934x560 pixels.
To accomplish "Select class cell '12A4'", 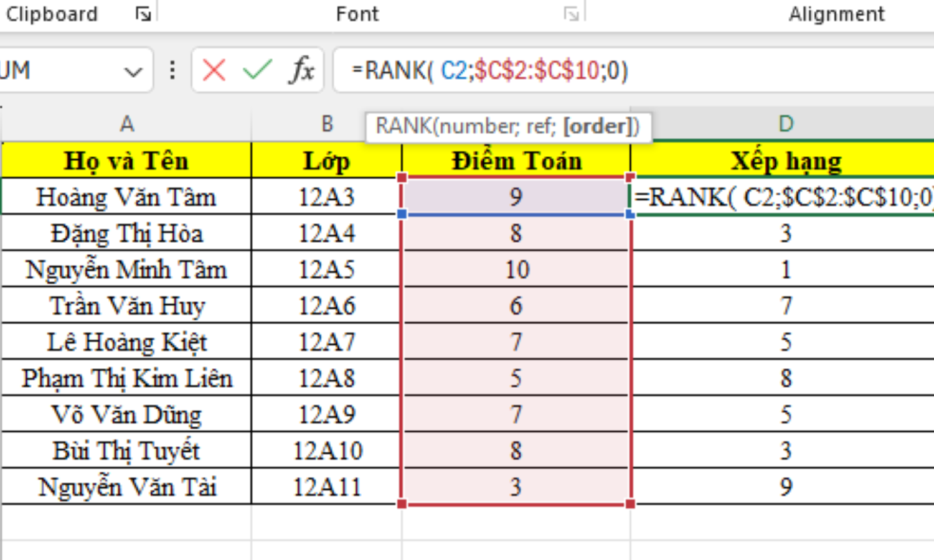I will click(327, 233).
